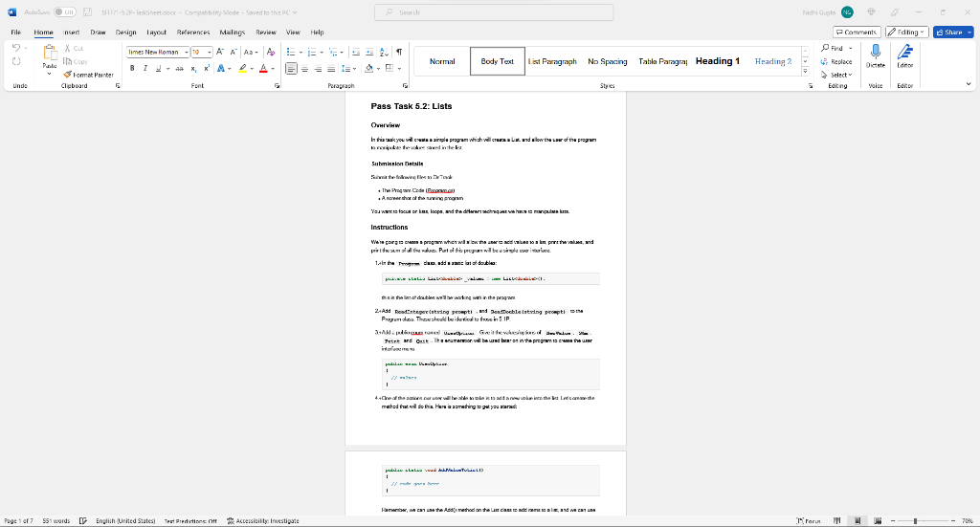The image size is (980, 527).
Task: Click the 551 words count
Action: (x=56, y=520)
